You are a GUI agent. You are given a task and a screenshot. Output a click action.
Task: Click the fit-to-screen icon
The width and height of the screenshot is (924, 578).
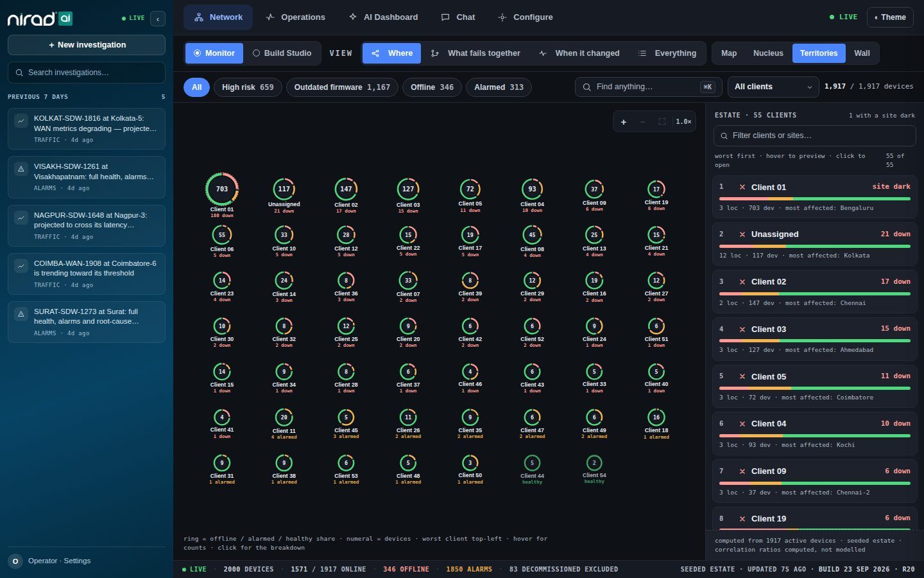(x=662, y=121)
